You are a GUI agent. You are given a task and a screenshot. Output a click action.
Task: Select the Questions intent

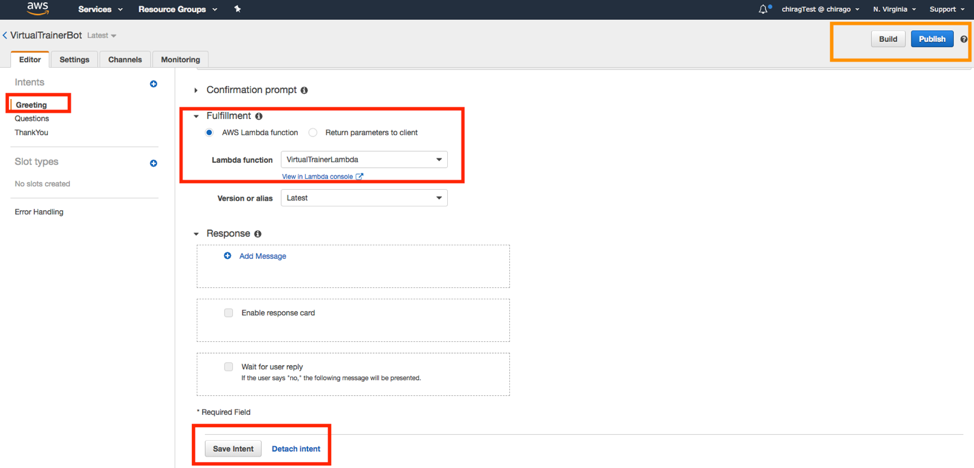32,119
